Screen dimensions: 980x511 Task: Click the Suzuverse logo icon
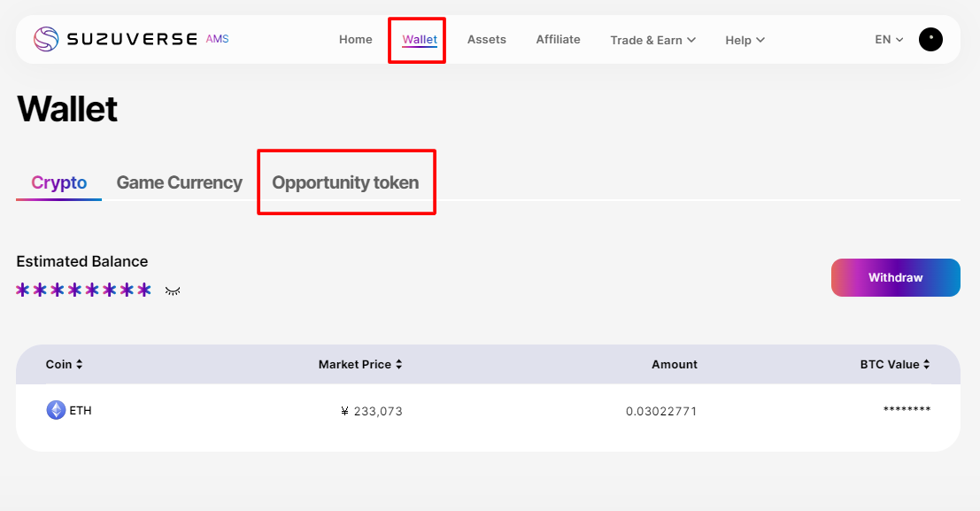point(46,39)
